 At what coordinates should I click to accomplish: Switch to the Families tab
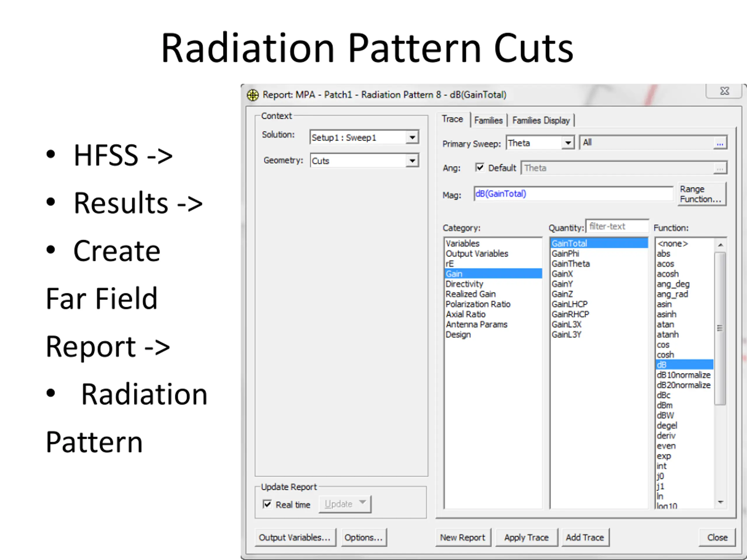[488, 120]
